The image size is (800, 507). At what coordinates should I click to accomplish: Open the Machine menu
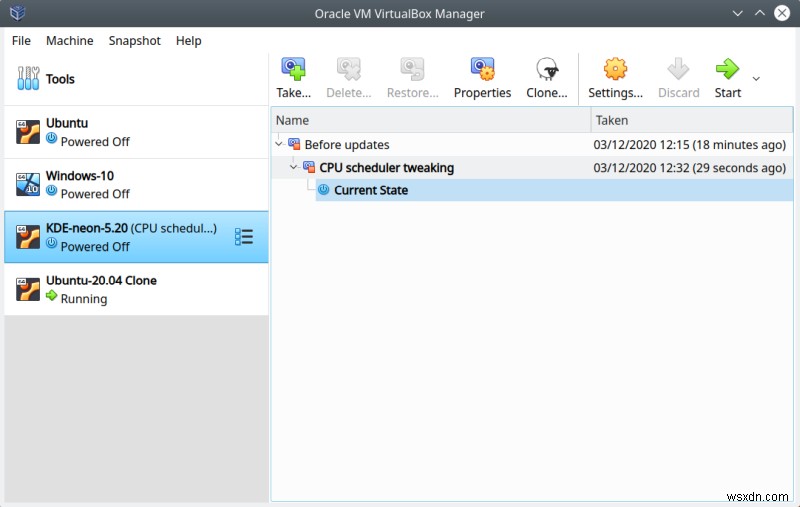[70, 40]
